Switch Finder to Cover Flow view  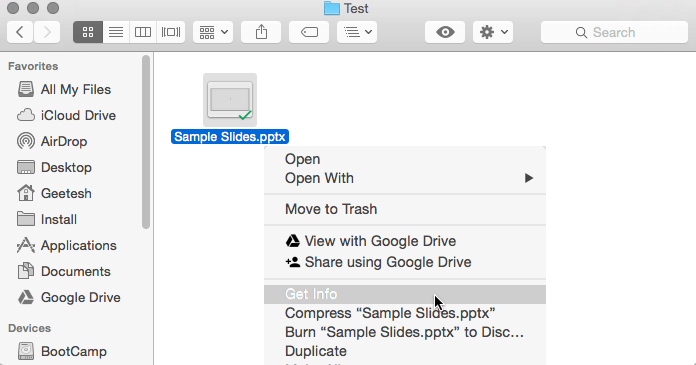(170, 32)
